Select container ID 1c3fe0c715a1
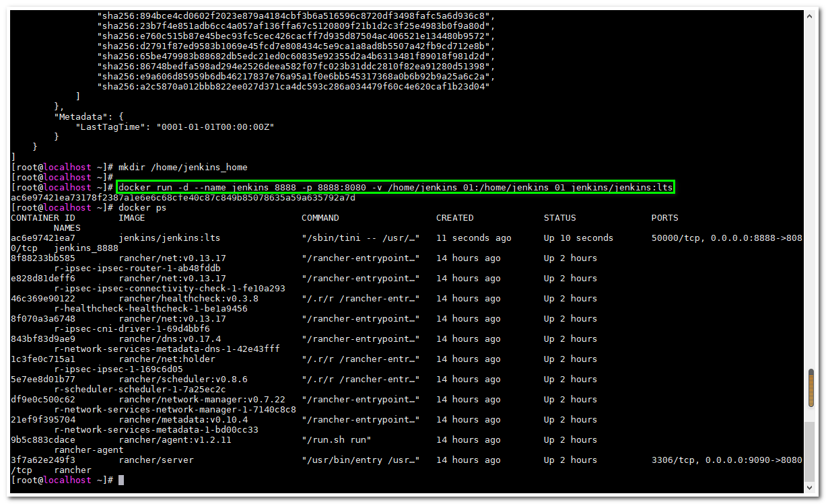Image resolution: width=826 pixels, height=504 pixels. 43,359
